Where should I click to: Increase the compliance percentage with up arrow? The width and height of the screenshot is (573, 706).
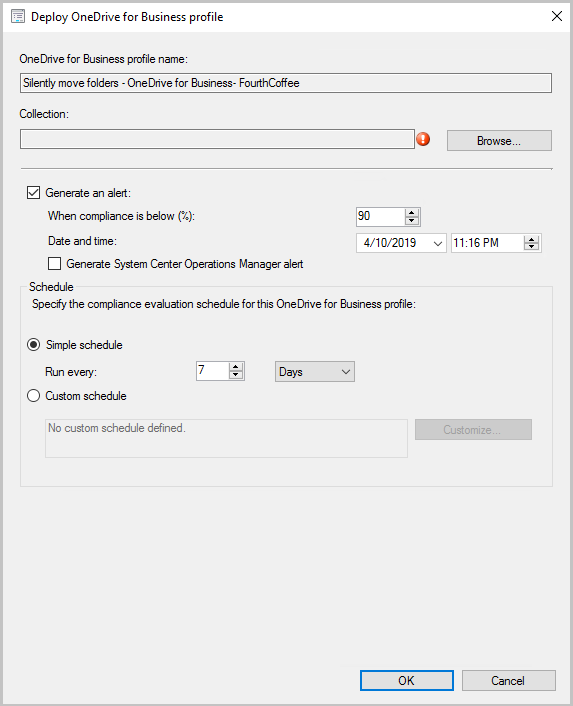[x=412, y=213]
